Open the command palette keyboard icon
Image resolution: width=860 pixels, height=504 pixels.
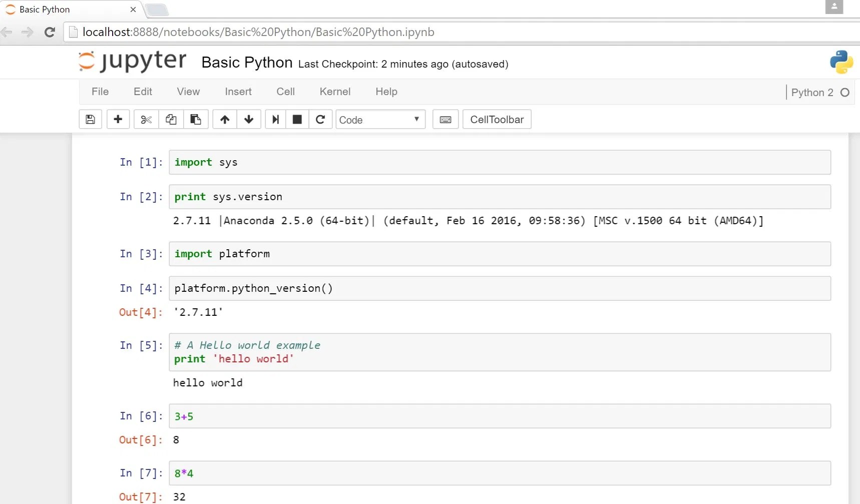[x=446, y=120]
